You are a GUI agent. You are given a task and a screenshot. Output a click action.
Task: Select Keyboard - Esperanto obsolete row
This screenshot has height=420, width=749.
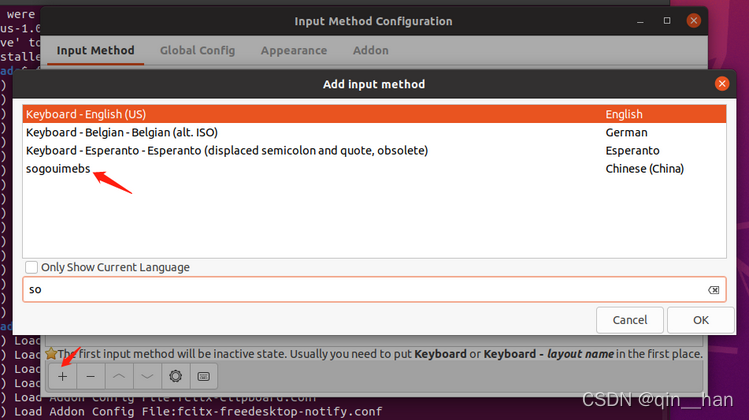(x=374, y=151)
